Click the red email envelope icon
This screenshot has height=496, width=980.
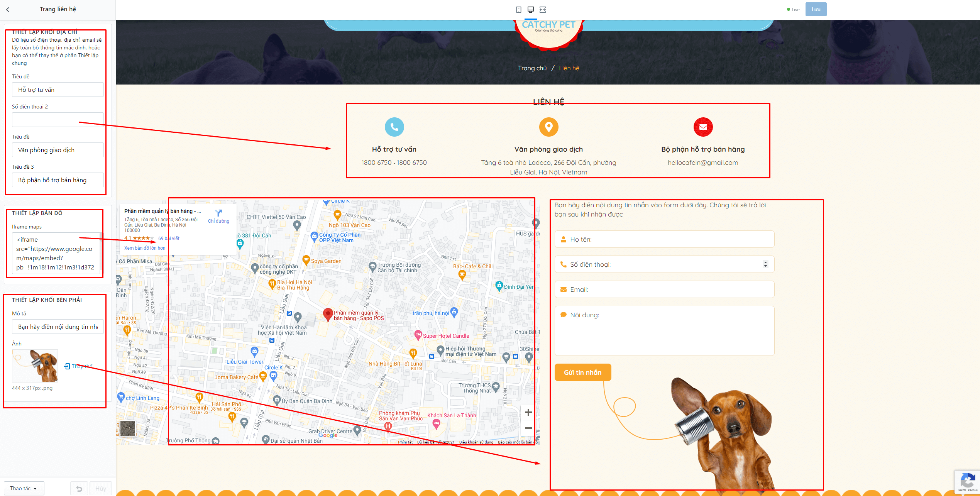click(x=703, y=127)
